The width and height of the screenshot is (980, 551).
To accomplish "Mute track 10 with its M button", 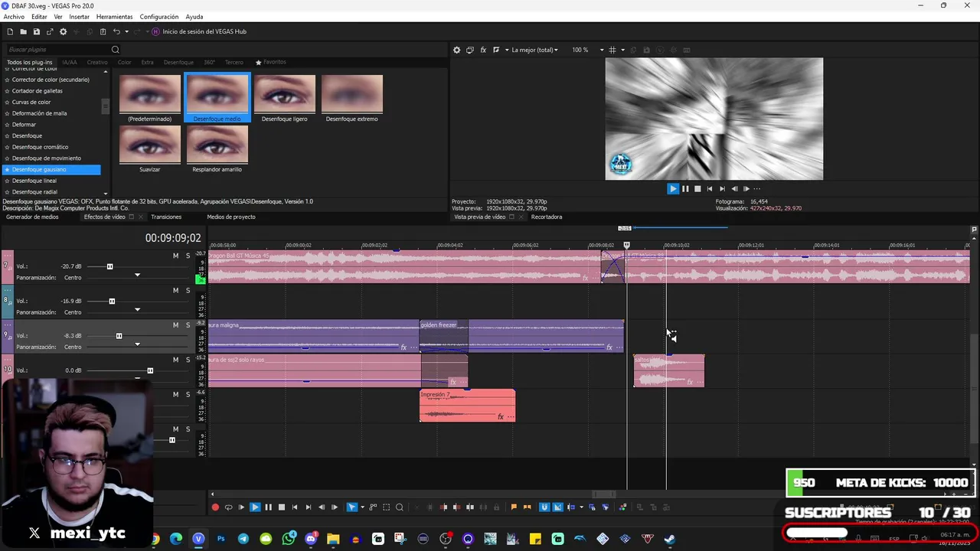I will pyautogui.click(x=175, y=360).
